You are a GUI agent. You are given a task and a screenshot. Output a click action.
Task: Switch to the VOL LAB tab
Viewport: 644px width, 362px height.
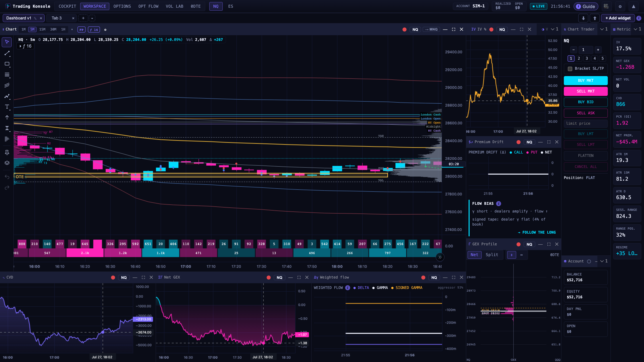pos(174,6)
